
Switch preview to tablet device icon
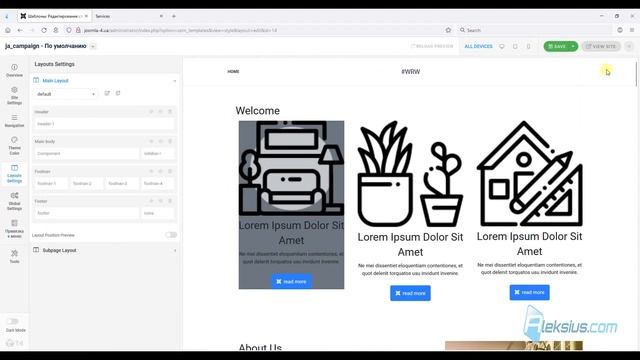coord(515,47)
